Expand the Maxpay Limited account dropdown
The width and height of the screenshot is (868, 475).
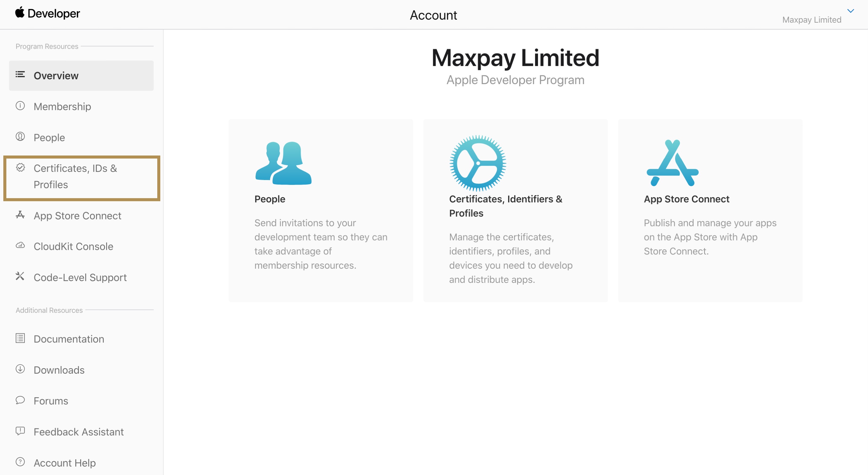pos(851,11)
